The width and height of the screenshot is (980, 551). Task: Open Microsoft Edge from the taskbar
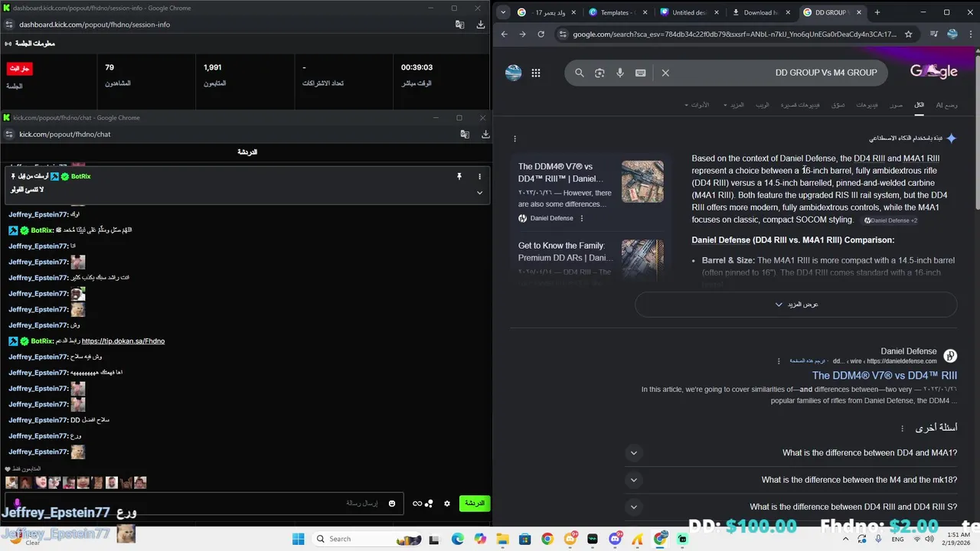point(458,539)
